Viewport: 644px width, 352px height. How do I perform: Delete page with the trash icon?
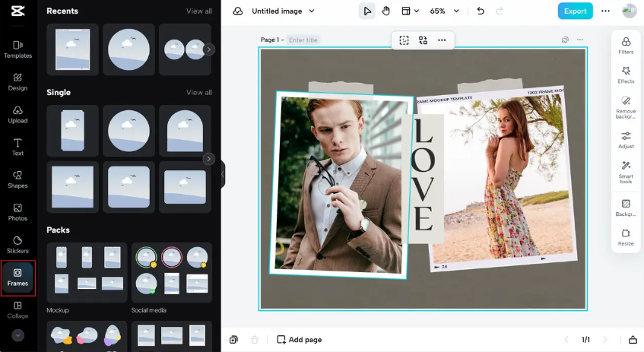click(x=255, y=340)
